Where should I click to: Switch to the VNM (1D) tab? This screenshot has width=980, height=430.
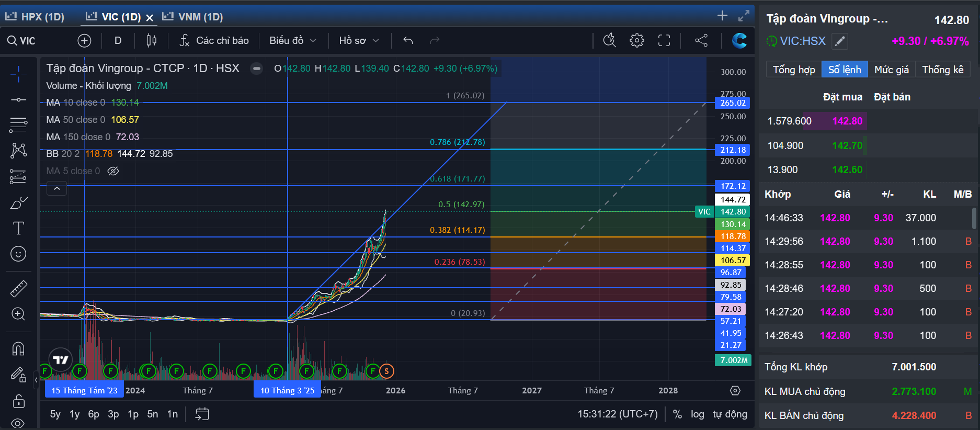[193, 17]
